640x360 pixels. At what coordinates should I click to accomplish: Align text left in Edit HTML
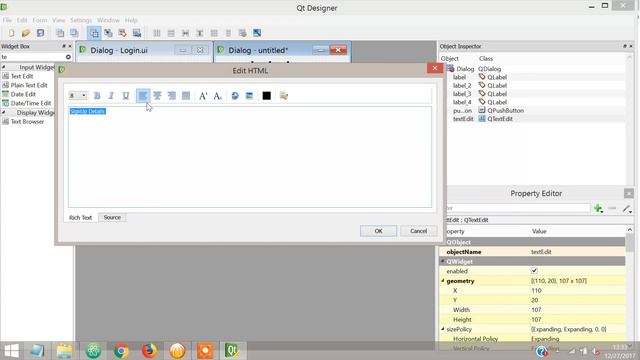click(143, 96)
